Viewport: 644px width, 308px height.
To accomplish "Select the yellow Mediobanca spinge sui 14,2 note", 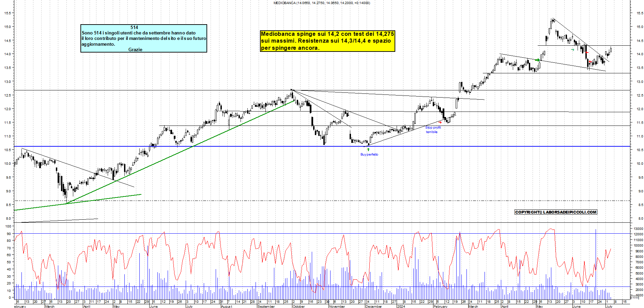I will (x=327, y=41).
